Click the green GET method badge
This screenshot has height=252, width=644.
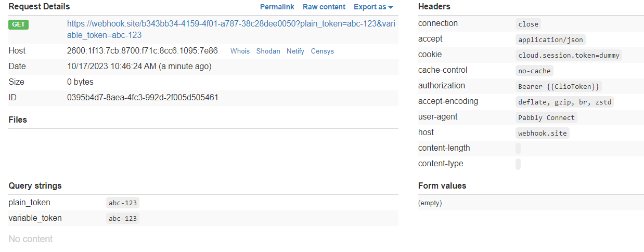click(19, 24)
